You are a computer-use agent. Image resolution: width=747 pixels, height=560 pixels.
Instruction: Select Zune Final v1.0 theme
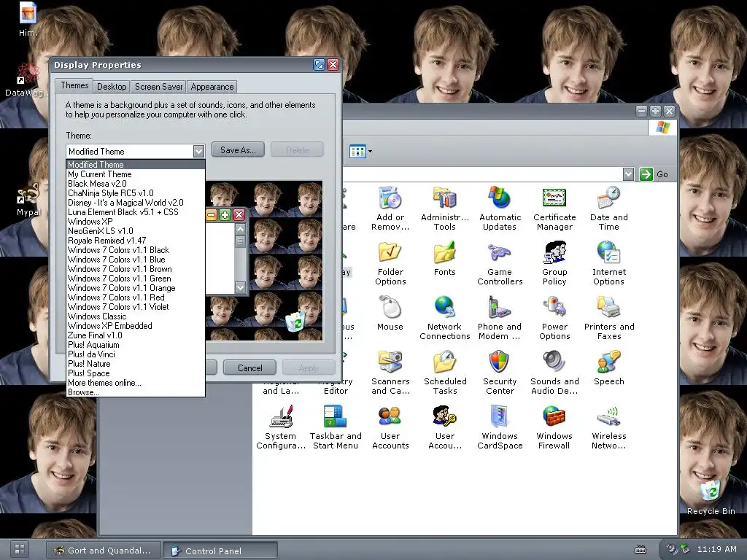tap(135, 335)
